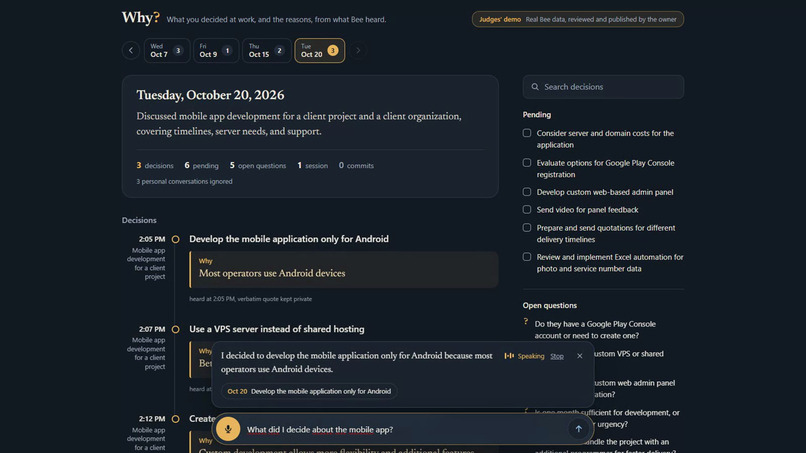Click the Open questions section heading
This screenshot has width=806, height=453.
click(x=549, y=305)
